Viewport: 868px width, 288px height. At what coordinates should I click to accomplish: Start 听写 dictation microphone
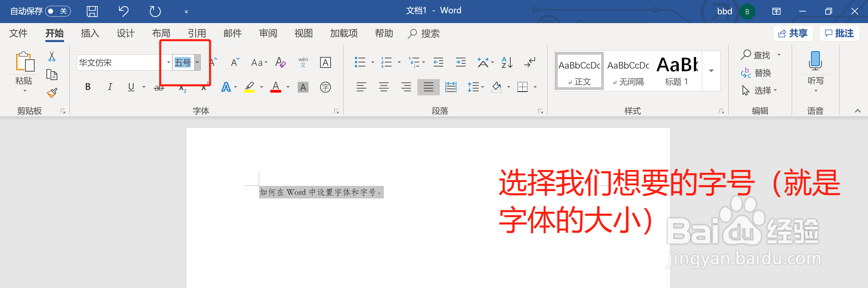[x=815, y=61]
